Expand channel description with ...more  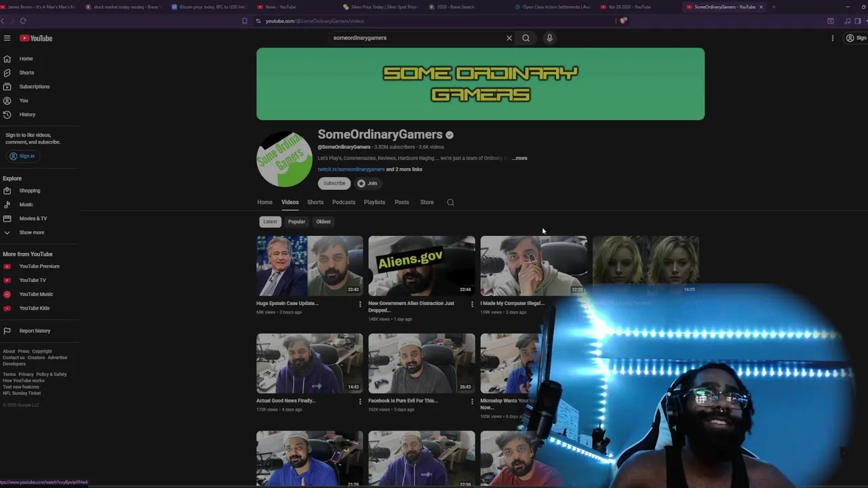(x=519, y=158)
